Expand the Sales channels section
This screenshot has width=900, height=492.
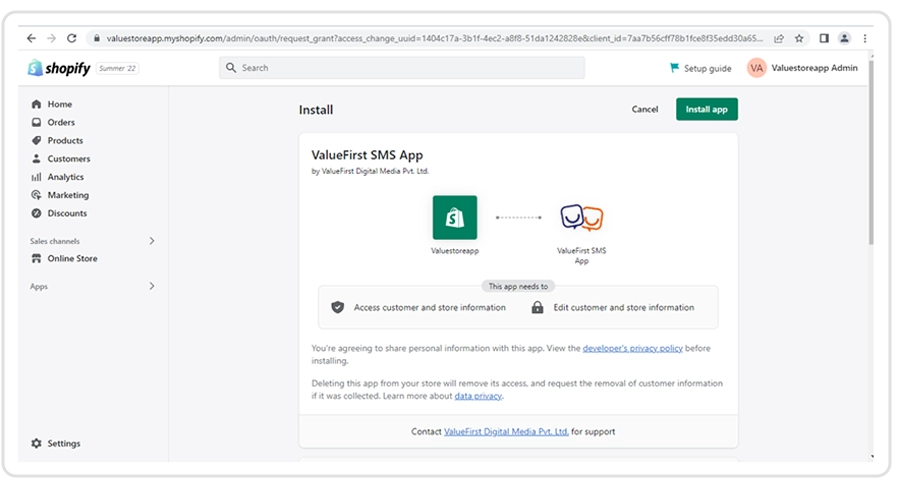(x=152, y=241)
